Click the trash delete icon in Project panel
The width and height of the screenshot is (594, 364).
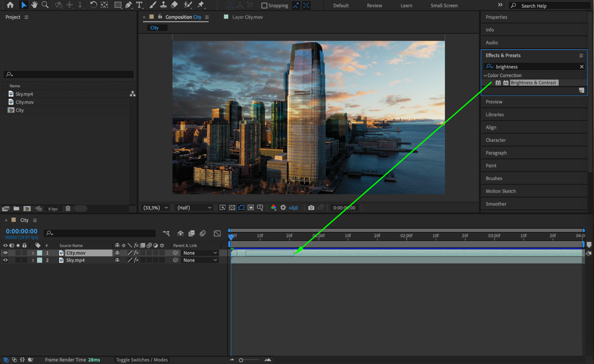[68, 209]
